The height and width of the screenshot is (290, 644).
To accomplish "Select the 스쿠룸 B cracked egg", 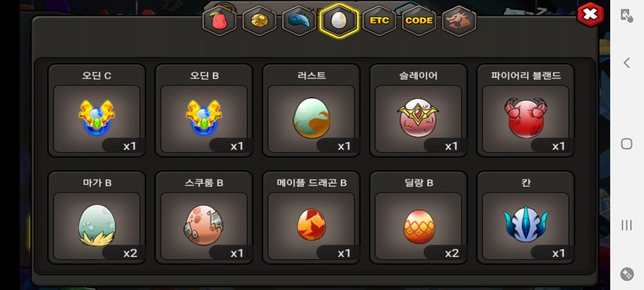I will (204, 218).
